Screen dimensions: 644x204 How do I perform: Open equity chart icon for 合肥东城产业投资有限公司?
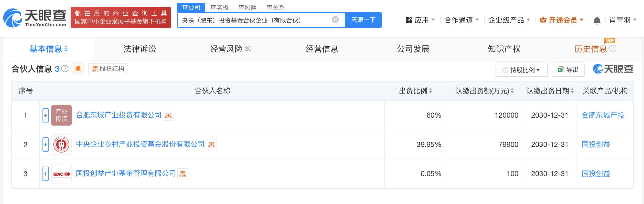168,116
